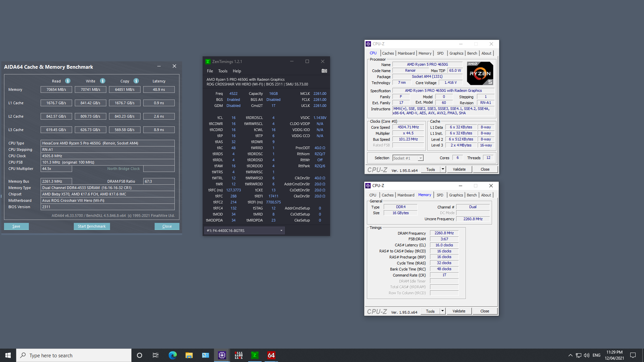Click the network tray icon

(x=579, y=355)
